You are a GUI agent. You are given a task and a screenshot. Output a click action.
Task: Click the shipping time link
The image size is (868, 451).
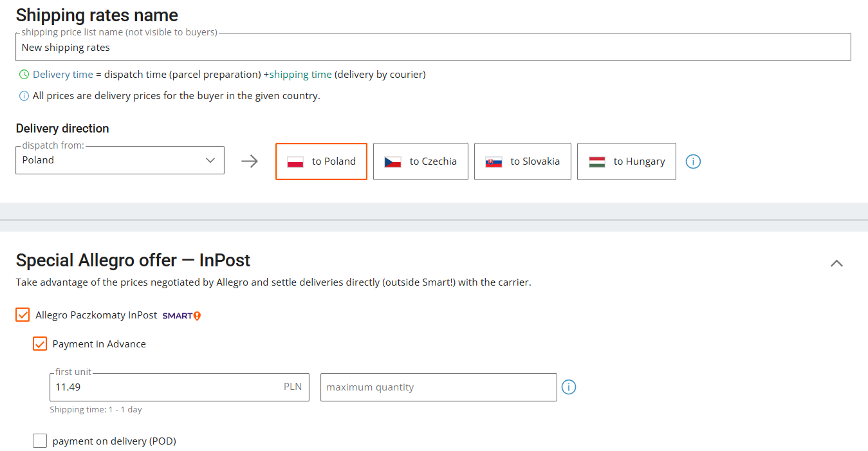pos(300,75)
